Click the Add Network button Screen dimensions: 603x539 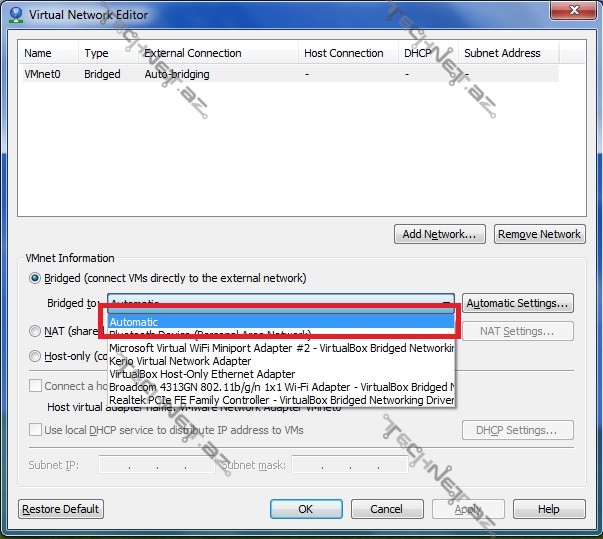[x=440, y=234]
